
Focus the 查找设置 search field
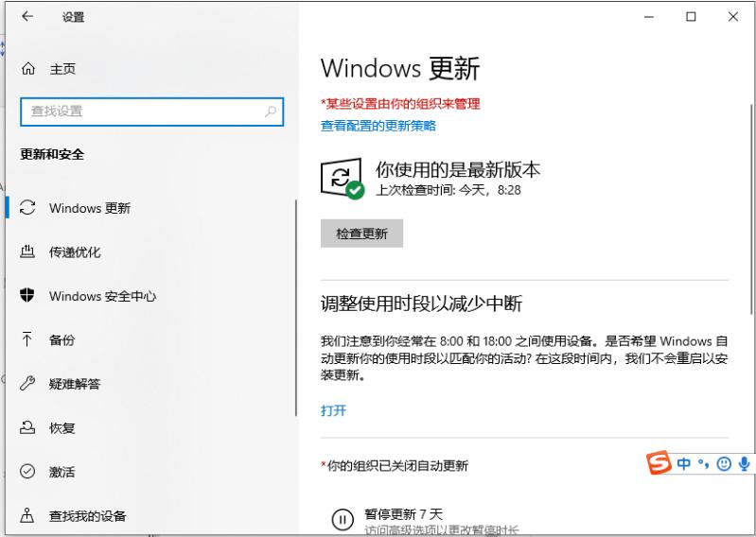pyautogui.click(x=152, y=112)
